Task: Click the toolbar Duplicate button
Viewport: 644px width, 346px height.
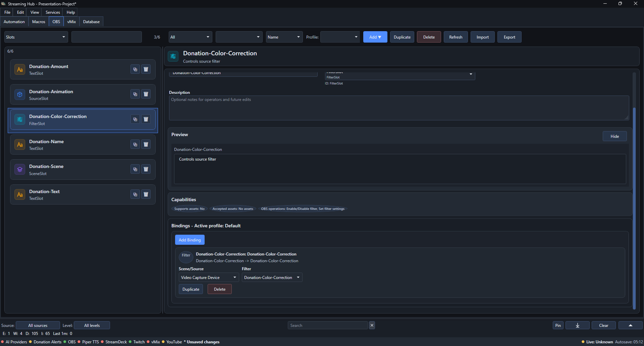Action: 402,37
